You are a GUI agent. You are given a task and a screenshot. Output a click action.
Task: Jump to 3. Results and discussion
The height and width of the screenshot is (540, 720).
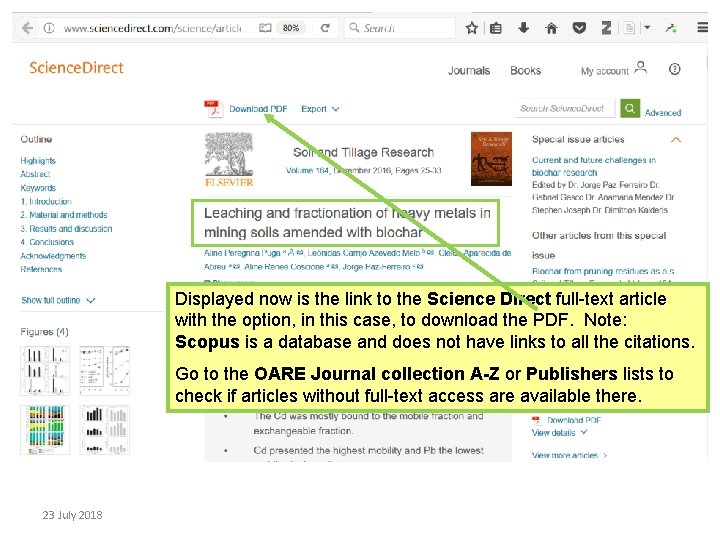coord(66,229)
